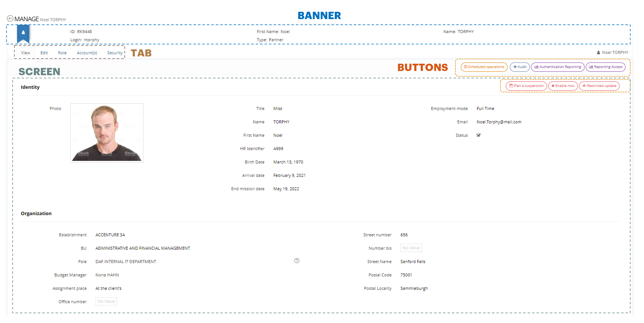Switch to the Edit tab
Screen dimensions: 644x323
pyautogui.click(x=44, y=52)
